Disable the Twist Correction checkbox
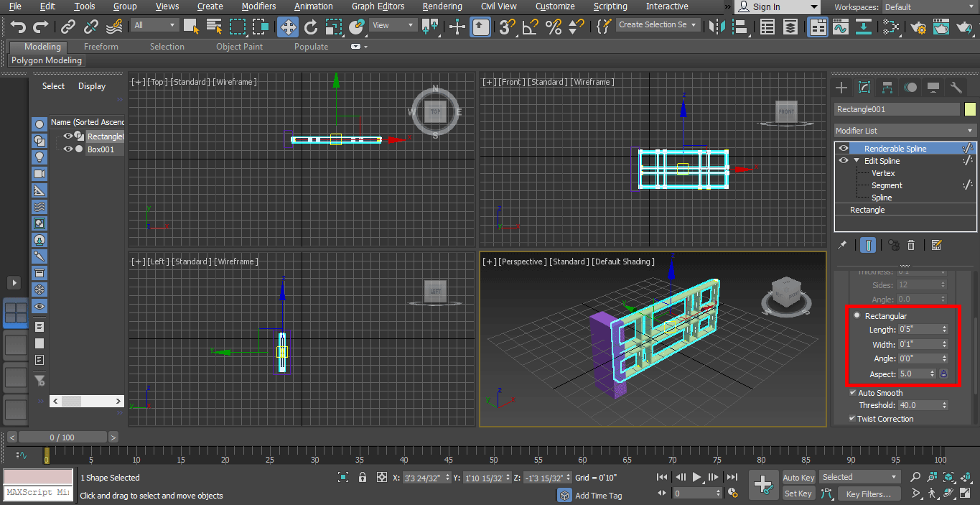 coord(854,418)
